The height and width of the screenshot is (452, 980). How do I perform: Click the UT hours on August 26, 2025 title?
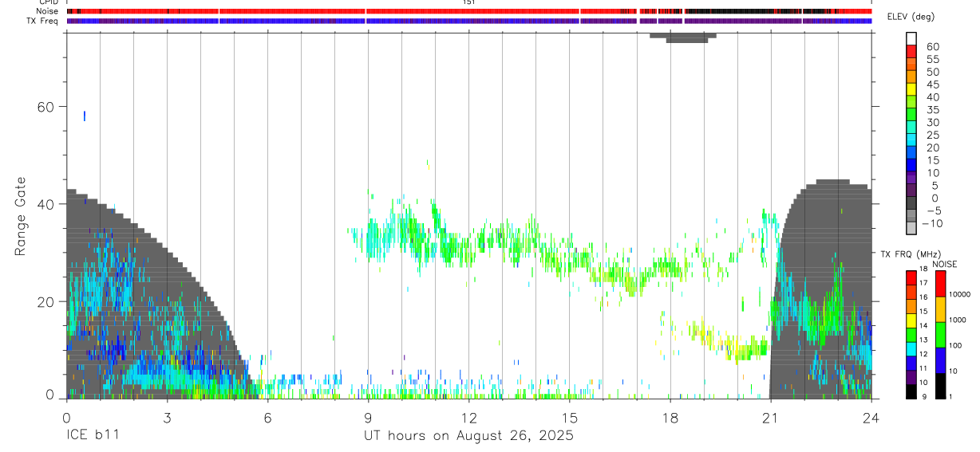[468, 436]
